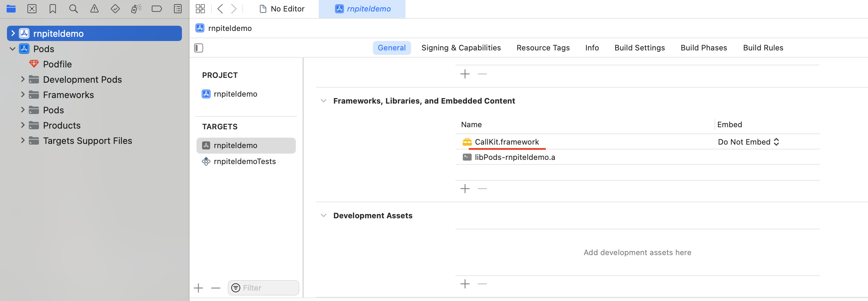This screenshot has width=868, height=301.
Task: Open the Do Not Embed dropdown
Action: (749, 142)
